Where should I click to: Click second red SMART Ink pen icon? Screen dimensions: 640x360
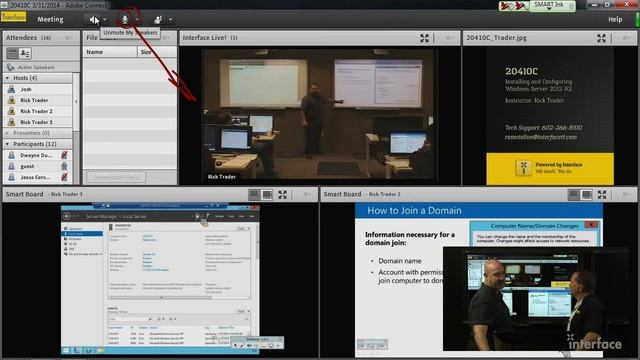(x=521, y=6)
